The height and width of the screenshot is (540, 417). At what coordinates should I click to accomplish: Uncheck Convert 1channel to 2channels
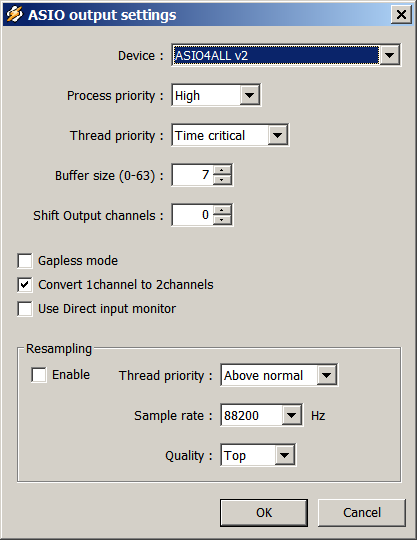[x=25, y=285]
